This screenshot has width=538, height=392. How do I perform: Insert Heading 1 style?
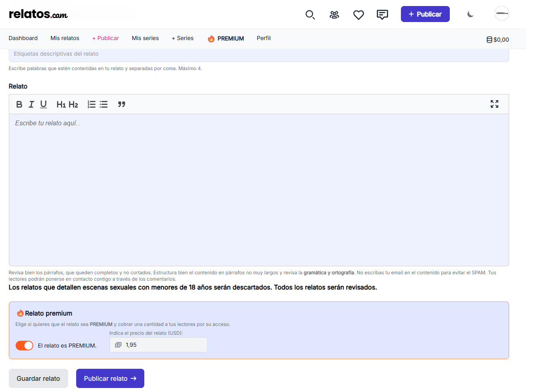coord(61,105)
